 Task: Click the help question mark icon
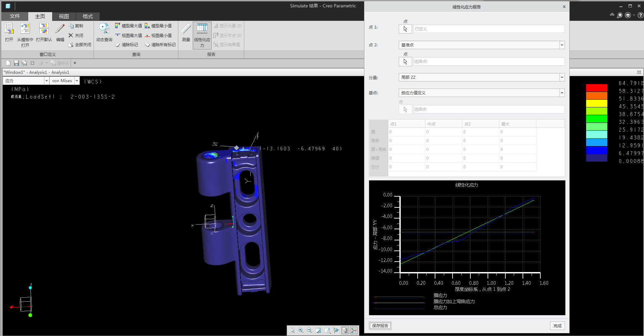(x=640, y=15)
